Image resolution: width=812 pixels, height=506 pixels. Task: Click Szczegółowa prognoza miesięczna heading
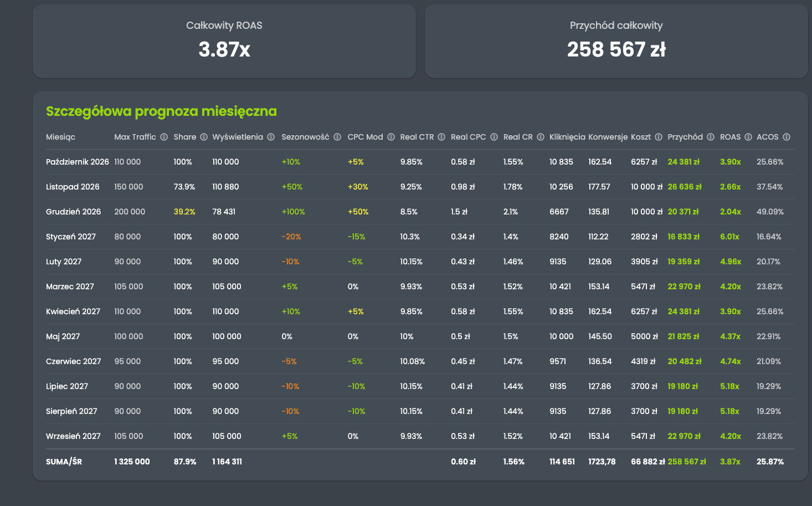(161, 111)
